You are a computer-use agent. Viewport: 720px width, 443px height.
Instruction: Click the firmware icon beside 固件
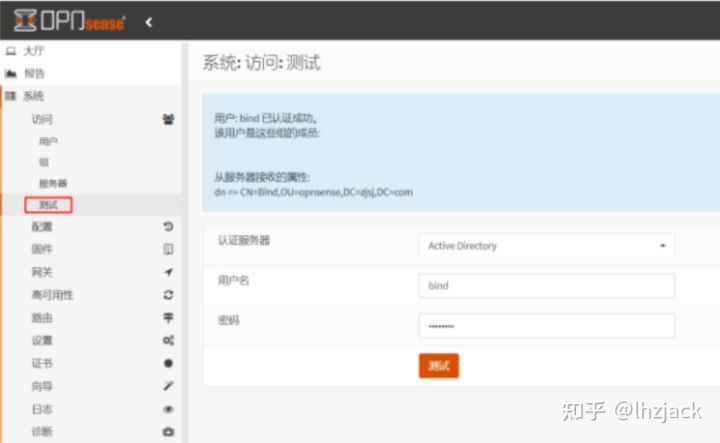[167, 249]
